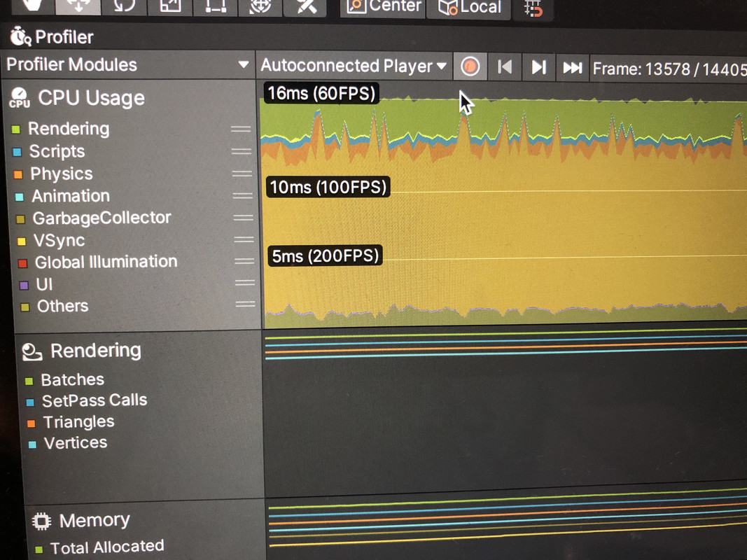
Task: Click the GarbageCollector category label
Action: (x=102, y=218)
